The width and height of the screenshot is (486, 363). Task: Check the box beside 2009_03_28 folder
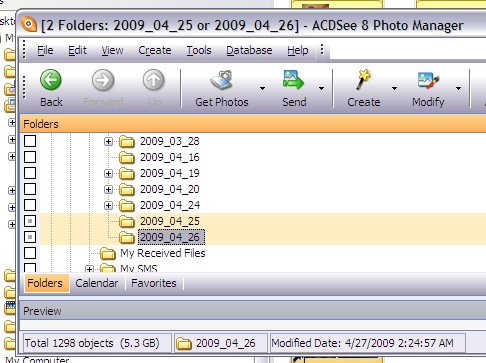tap(30, 141)
